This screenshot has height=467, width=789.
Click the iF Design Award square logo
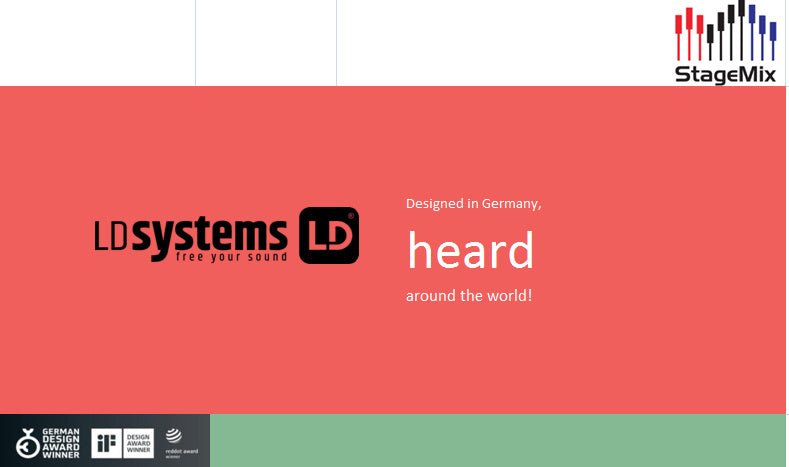107,443
